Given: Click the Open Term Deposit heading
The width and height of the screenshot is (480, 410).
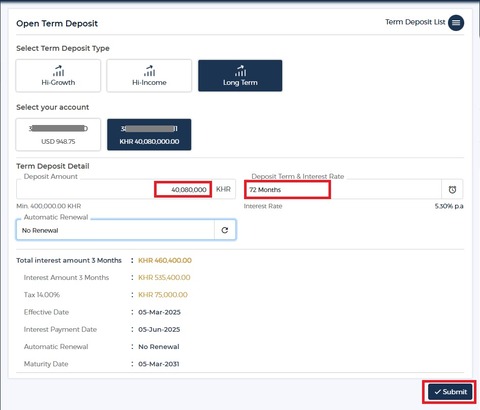Looking at the screenshot, I should pos(57,23).
